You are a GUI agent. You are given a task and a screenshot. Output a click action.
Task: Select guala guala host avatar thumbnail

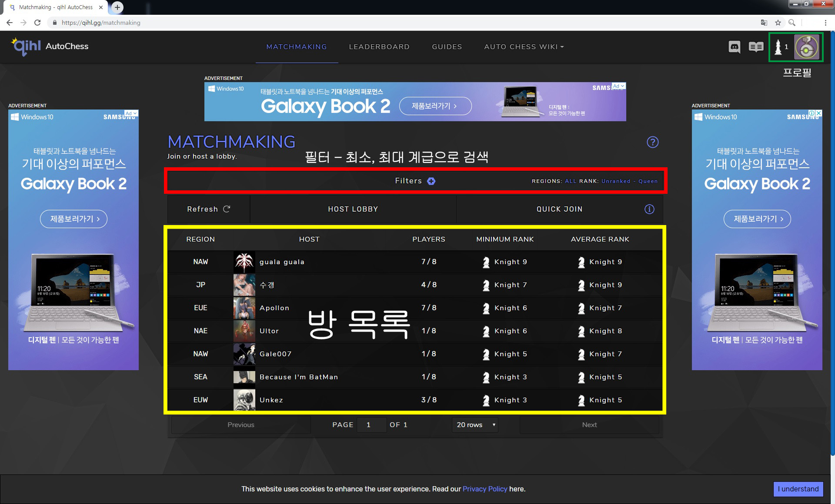point(244,262)
